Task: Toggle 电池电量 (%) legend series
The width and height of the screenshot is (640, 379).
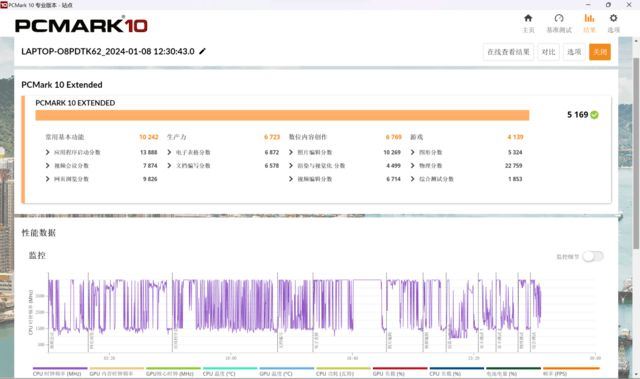Action: click(513, 372)
